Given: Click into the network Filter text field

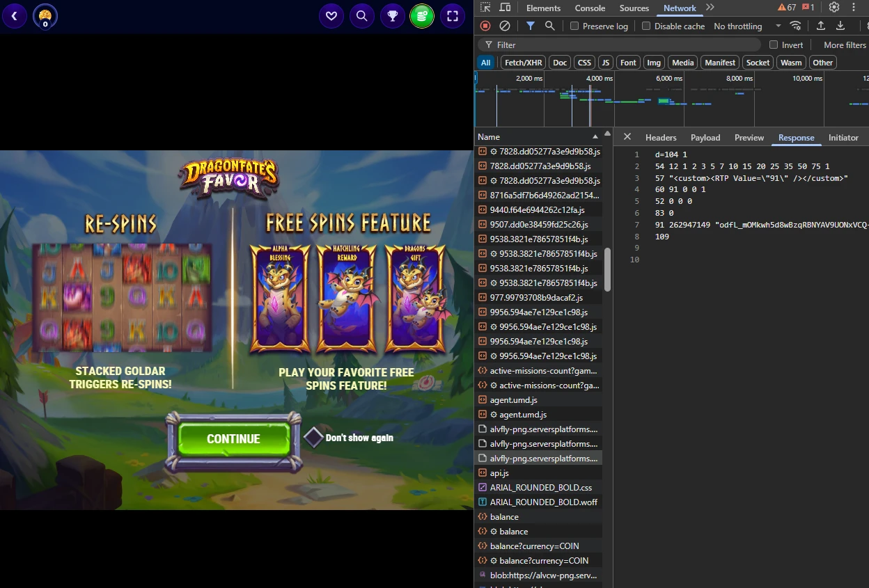Looking at the screenshot, I should 619,45.
